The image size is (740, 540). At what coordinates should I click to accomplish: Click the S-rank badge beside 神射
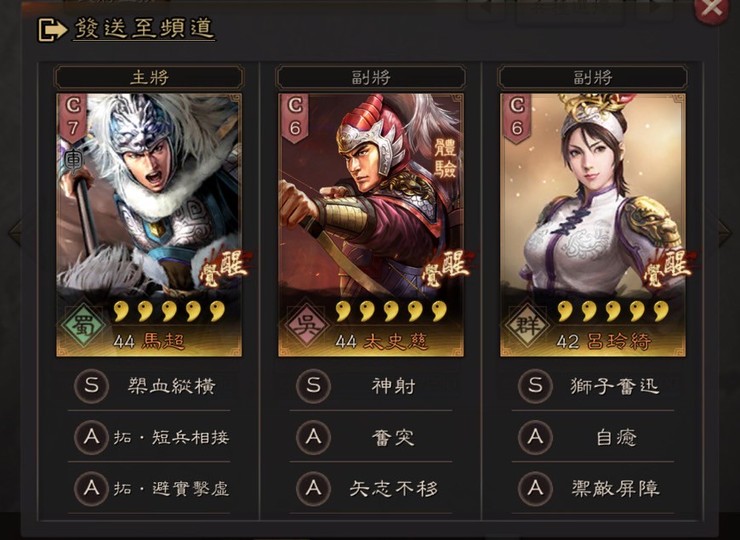[x=313, y=386]
